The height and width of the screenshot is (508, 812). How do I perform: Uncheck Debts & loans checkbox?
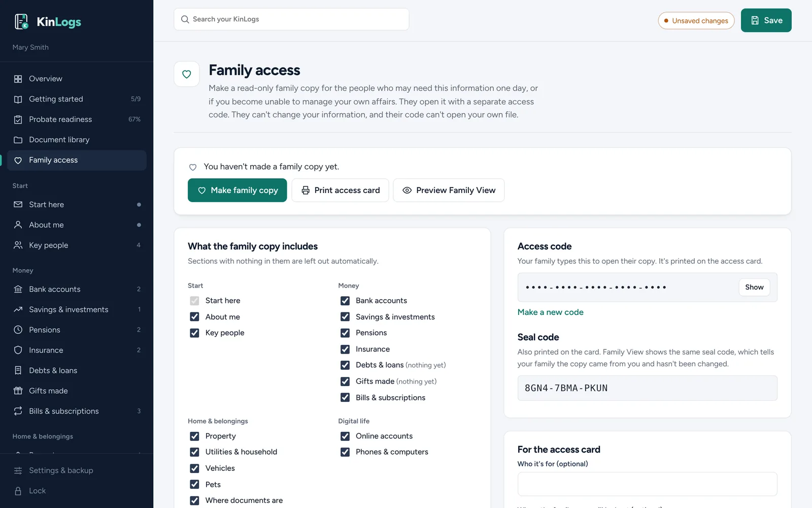(345, 365)
